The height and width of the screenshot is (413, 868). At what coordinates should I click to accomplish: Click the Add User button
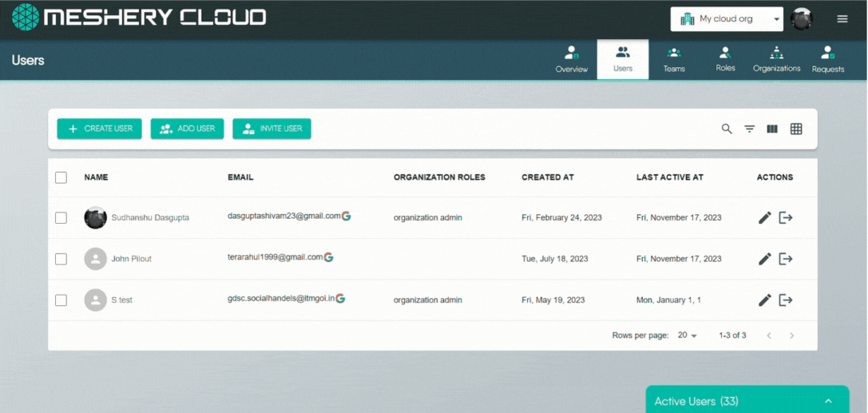point(187,129)
